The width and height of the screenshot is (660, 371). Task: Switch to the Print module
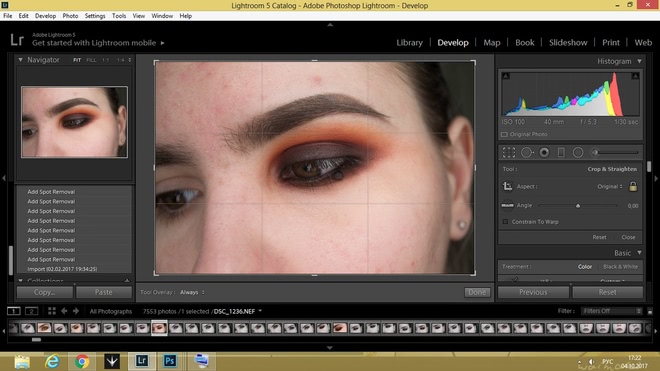(611, 43)
